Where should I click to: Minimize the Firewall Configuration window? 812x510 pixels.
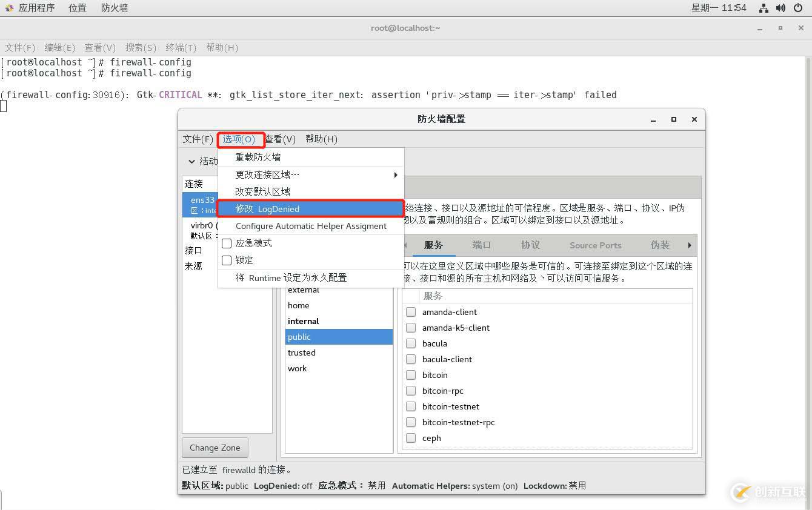pyautogui.click(x=653, y=119)
